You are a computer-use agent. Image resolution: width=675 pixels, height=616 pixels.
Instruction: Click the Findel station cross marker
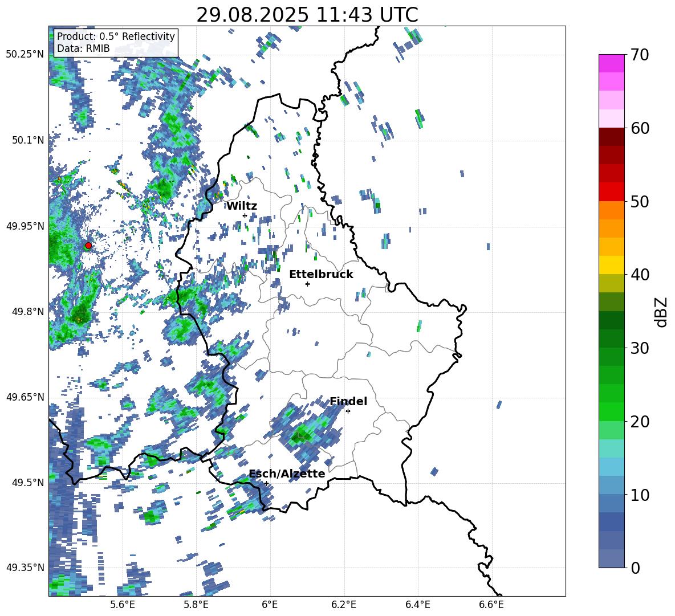coord(348,411)
